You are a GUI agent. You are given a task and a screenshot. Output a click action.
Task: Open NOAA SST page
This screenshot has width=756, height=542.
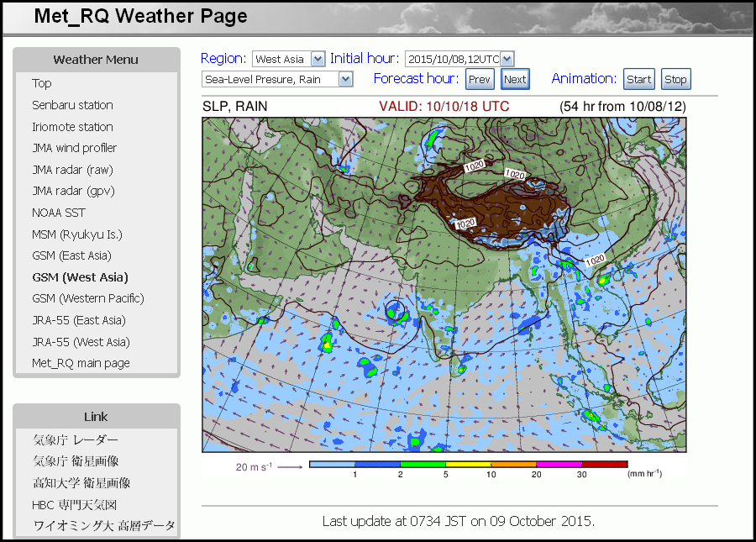tap(58, 213)
